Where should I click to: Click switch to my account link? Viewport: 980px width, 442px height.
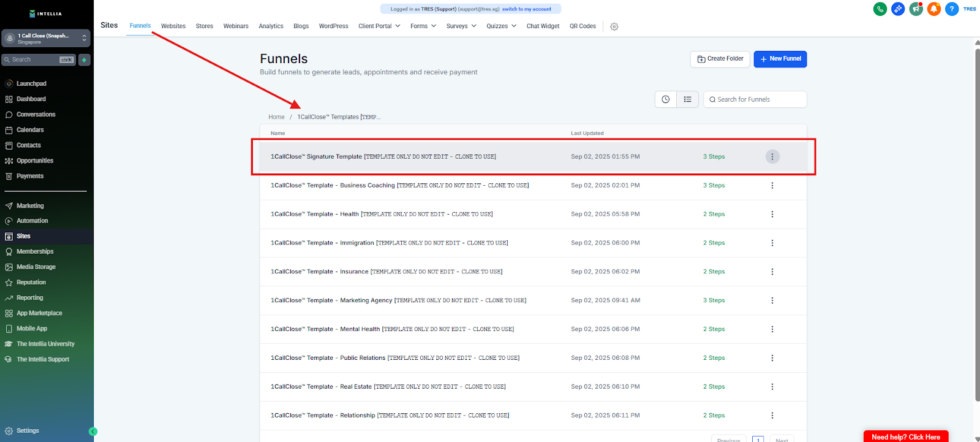pos(527,9)
